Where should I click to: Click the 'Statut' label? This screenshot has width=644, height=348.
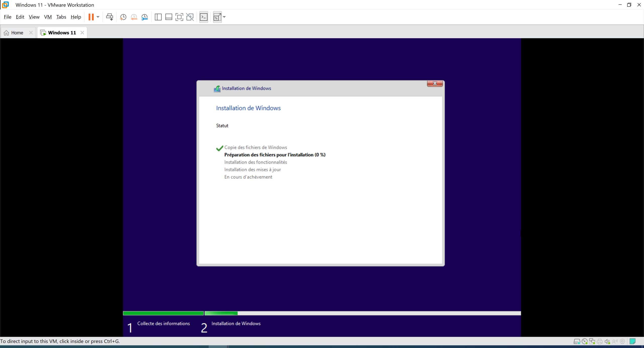[222, 126]
